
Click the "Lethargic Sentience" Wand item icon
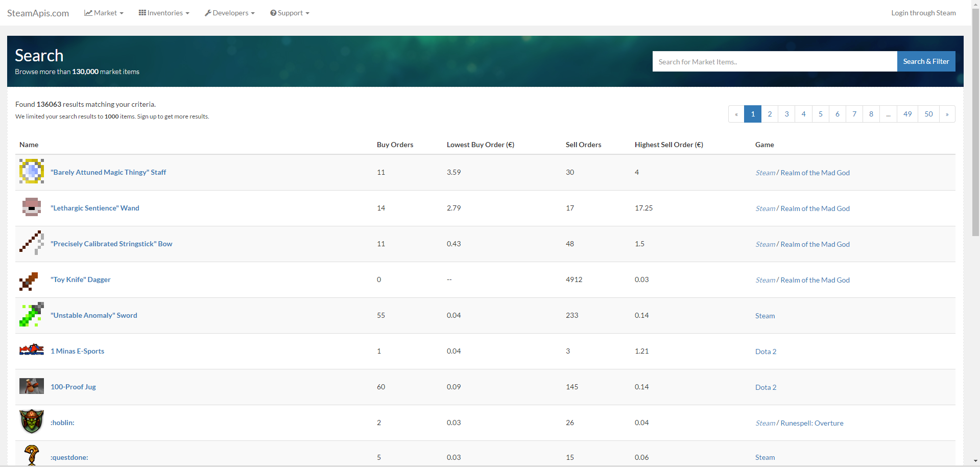click(32, 207)
